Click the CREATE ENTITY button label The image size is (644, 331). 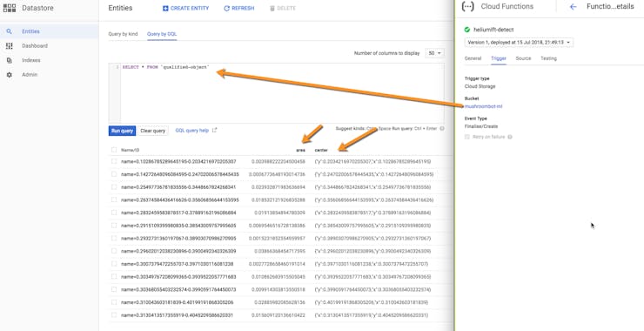(190, 8)
